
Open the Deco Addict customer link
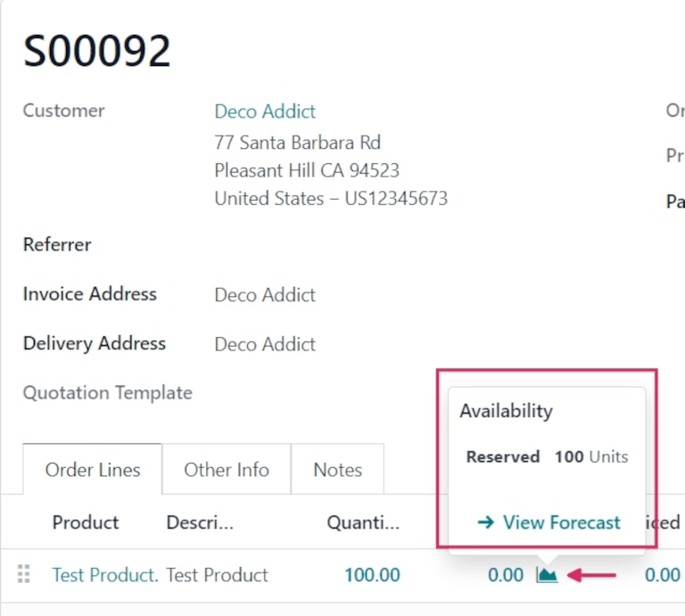click(x=265, y=111)
